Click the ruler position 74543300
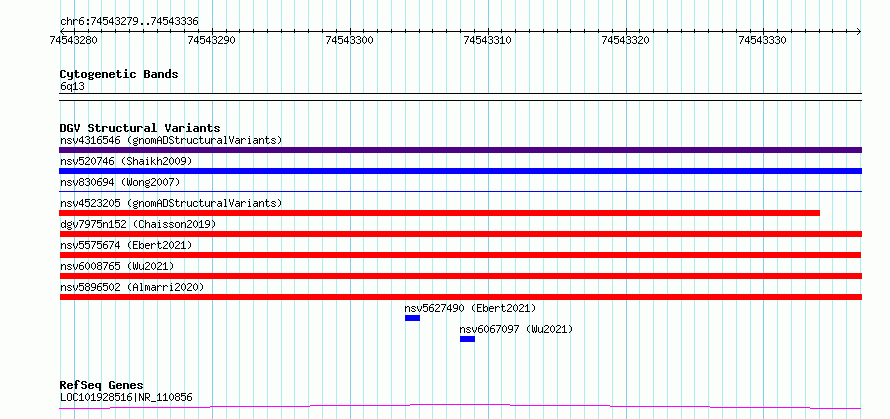The width and height of the screenshot is (890, 419). [350, 40]
